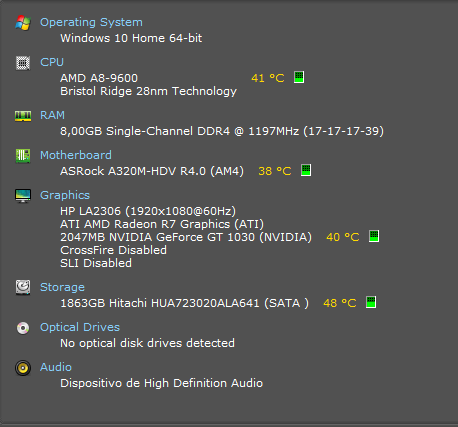Click the Storage hard drive icon
This screenshot has width=458, height=427.
pos(23,287)
